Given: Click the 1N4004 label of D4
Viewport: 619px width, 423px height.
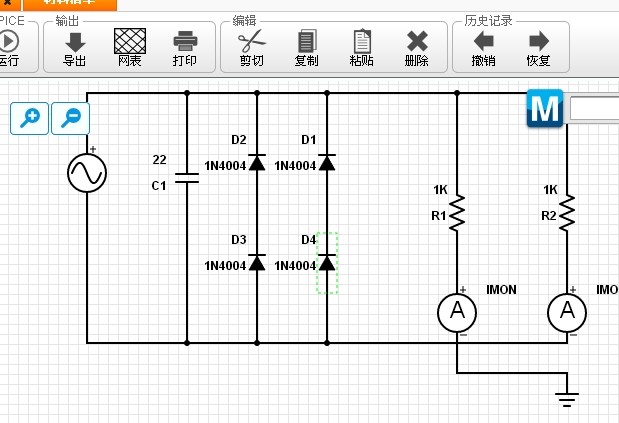Looking at the screenshot, I should pyautogui.click(x=295, y=266).
